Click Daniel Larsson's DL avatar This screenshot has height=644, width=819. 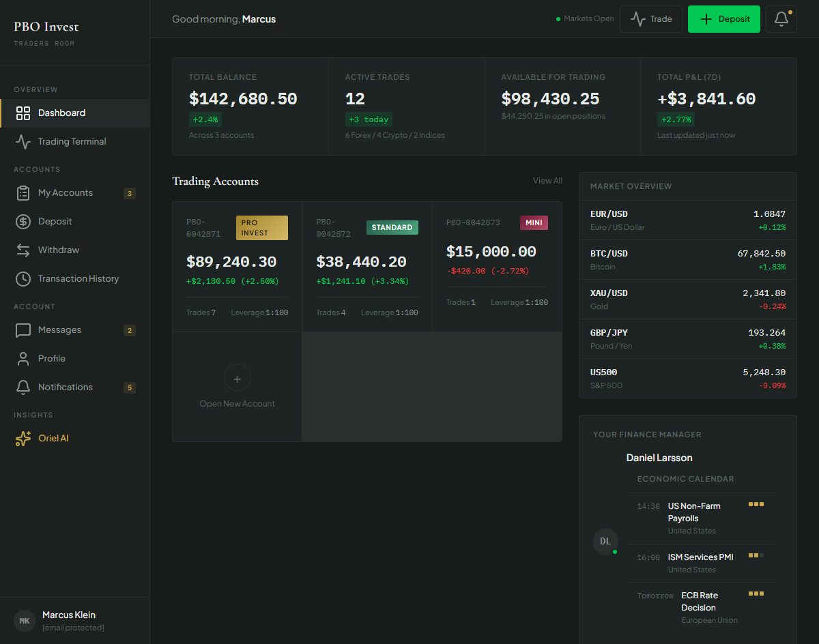tap(605, 541)
